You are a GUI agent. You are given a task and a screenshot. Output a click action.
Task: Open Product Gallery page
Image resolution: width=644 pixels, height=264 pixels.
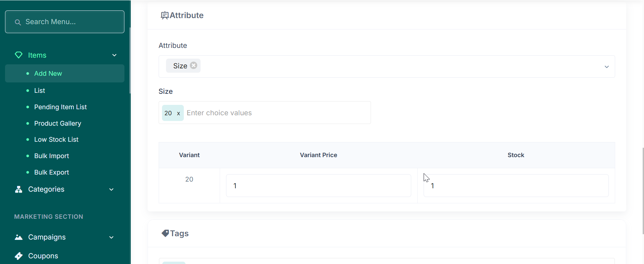pyautogui.click(x=58, y=123)
